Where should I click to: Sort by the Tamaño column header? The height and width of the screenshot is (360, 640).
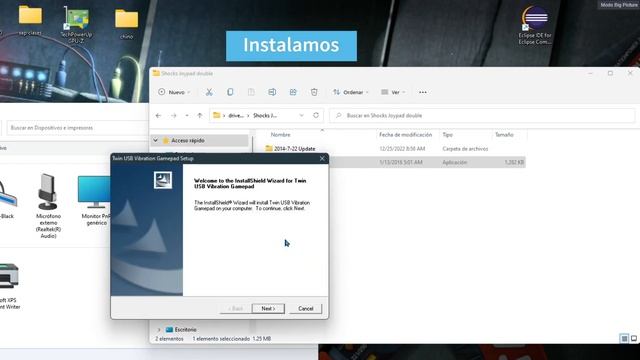point(504,135)
